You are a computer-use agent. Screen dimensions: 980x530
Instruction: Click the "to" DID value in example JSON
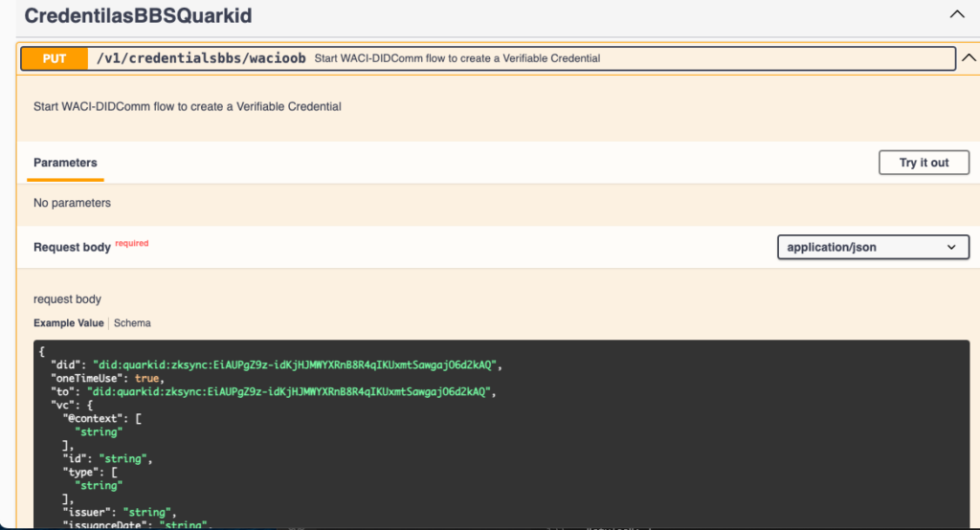point(288,391)
